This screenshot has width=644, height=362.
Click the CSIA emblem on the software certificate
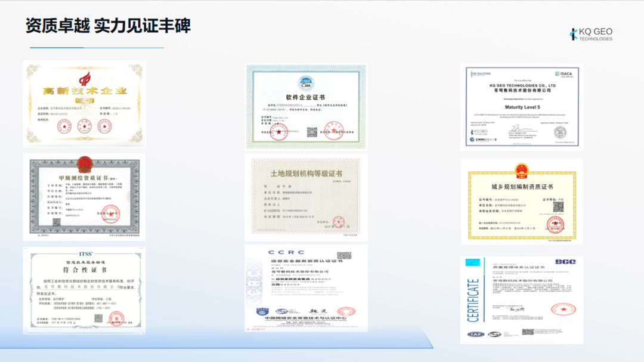coord(306,82)
